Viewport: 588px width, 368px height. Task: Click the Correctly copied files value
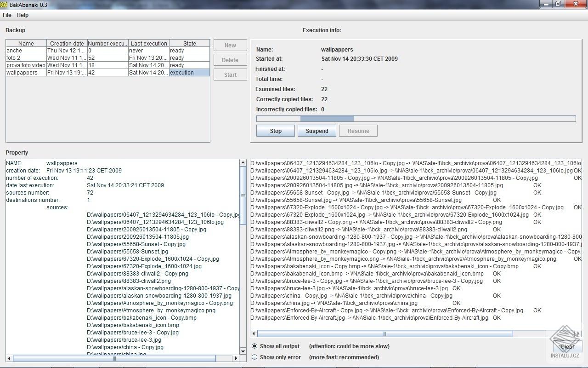coord(324,99)
